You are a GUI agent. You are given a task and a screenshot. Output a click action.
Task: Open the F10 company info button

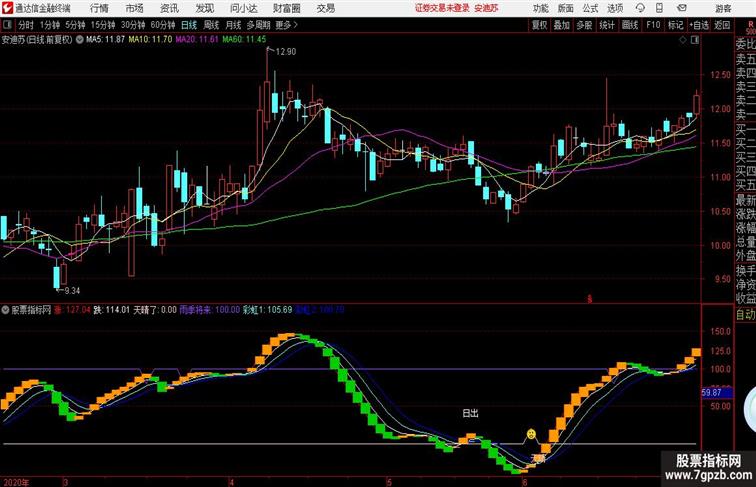point(653,25)
